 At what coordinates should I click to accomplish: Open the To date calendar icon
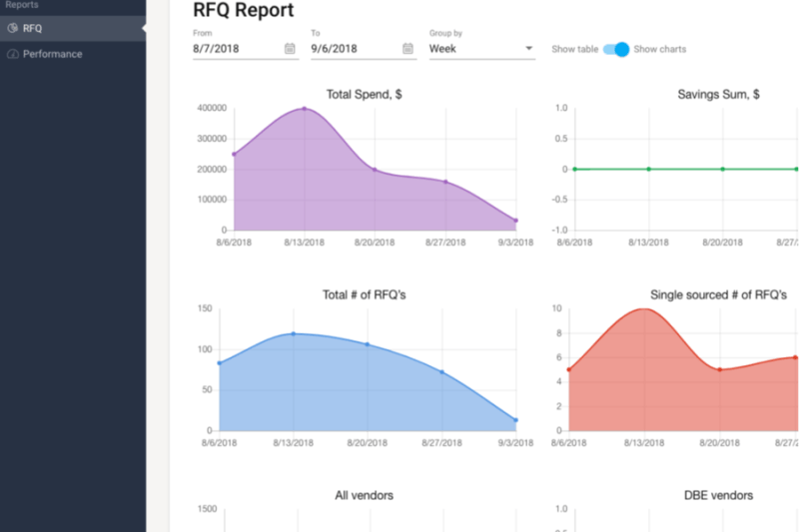[407, 48]
